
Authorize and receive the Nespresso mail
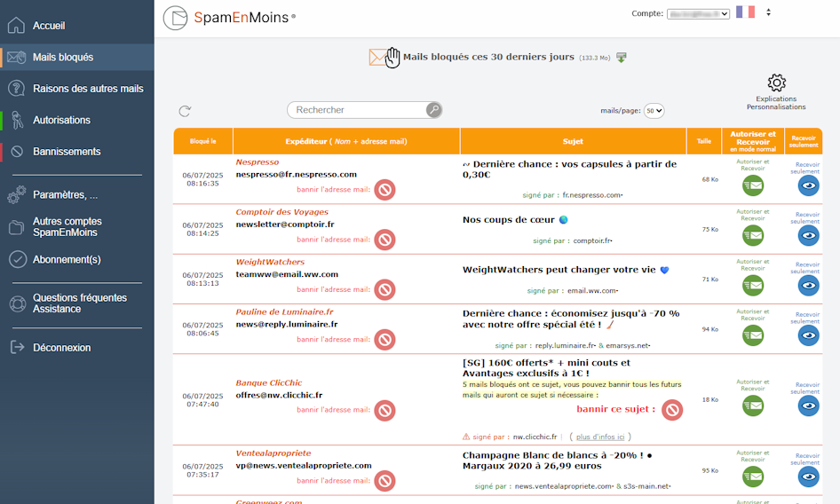click(753, 185)
